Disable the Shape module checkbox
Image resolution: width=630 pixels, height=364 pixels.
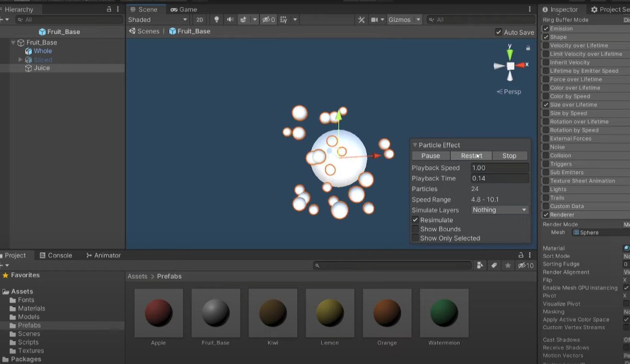click(546, 37)
